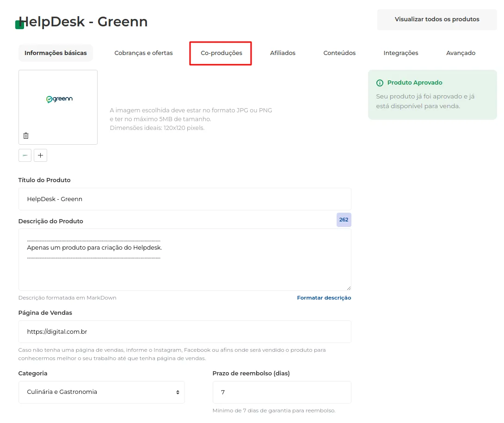The width and height of the screenshot is (504, 423).
Task: Focus the Prazo de reembolso field
Action: point(282,392)
